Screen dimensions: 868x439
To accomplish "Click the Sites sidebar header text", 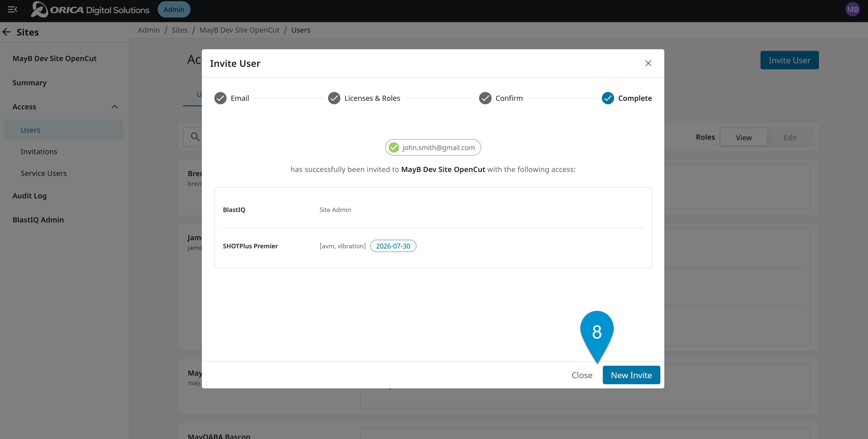I will (x=28, y=32).
